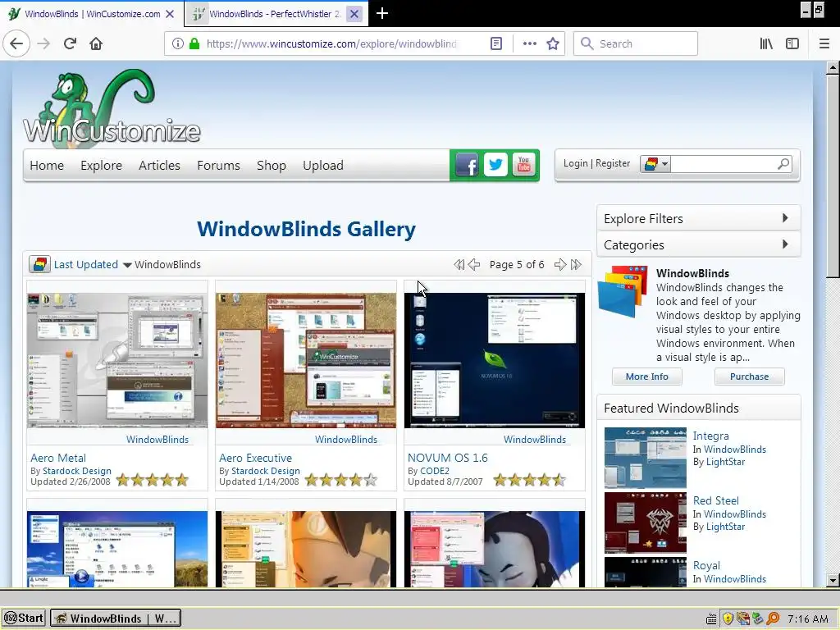
Task: Click the Aero Metal star rating
Action: coord(152,480)
